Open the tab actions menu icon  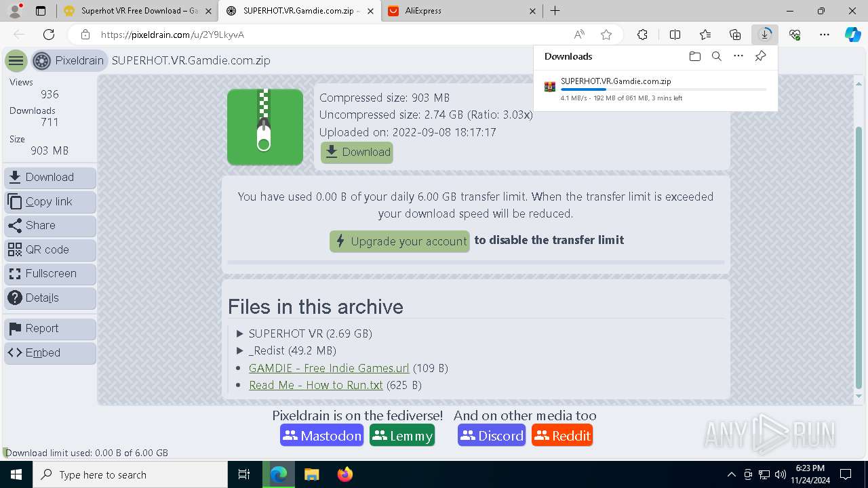pos(41,11)
